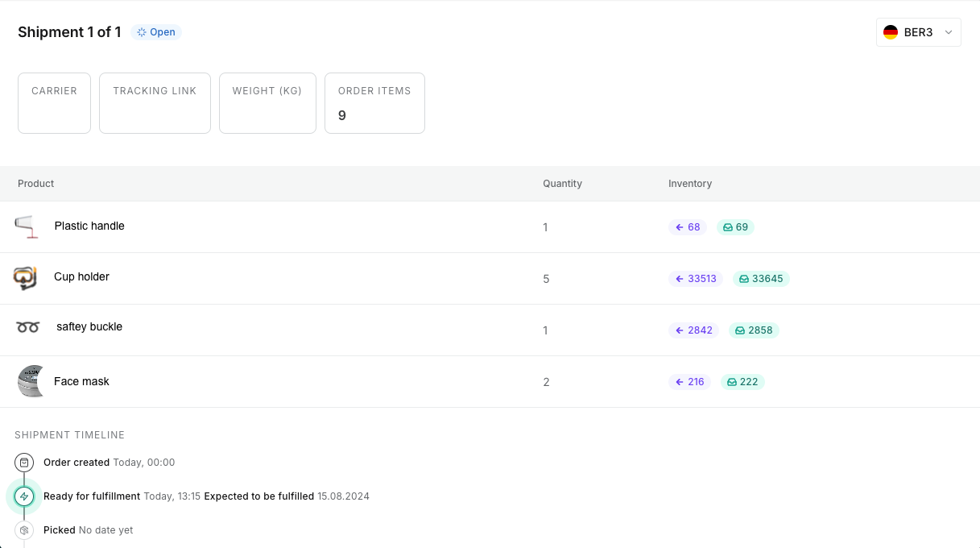Click the Ready for fulfillment timeline icon
The height and width of the screenshot is (548, 980).
click(x=24, y=496)
